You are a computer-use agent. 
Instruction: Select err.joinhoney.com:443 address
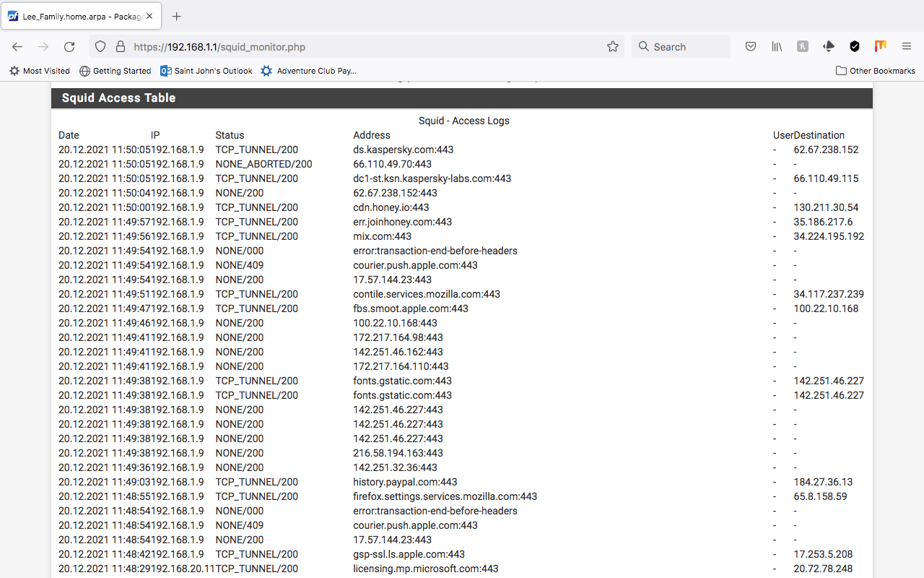[403, 222]
